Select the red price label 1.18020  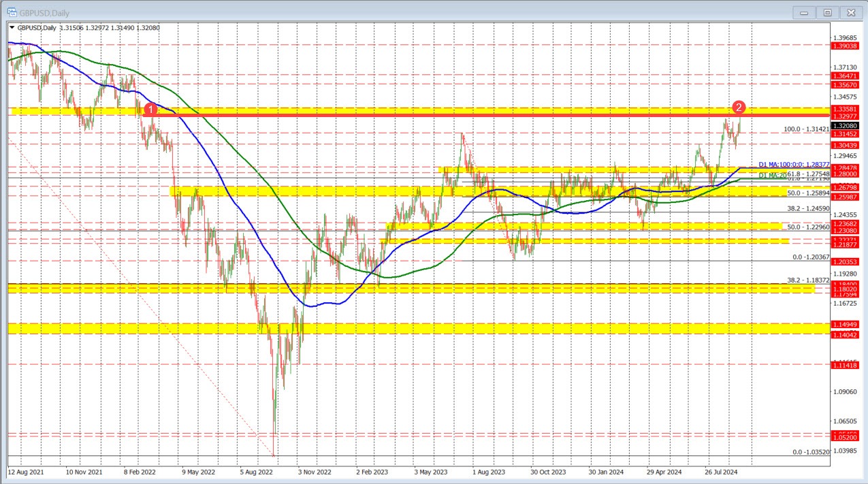(x=844, y=289)
